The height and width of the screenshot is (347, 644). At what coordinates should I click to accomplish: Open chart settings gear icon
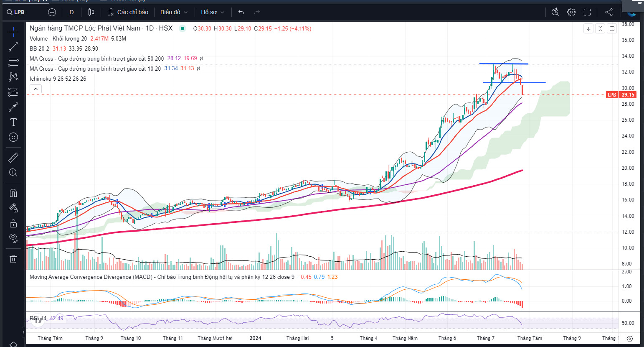point(571,12)
